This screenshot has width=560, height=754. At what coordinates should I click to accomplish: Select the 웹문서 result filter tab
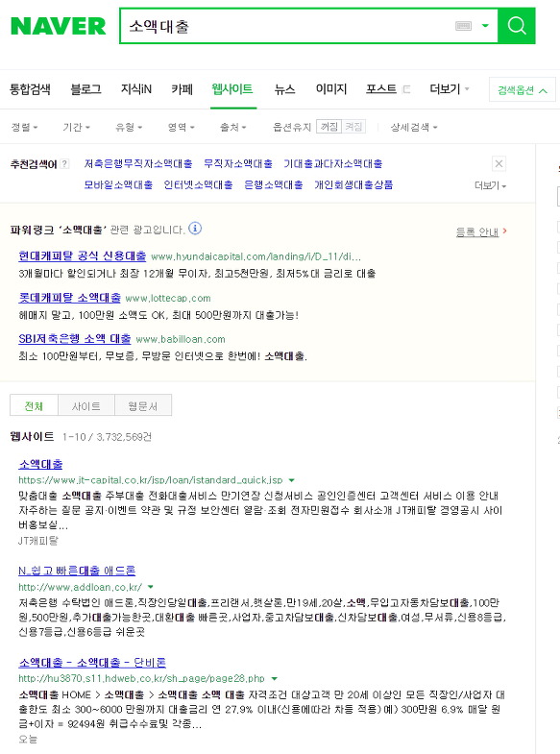(x=143, y=406)
